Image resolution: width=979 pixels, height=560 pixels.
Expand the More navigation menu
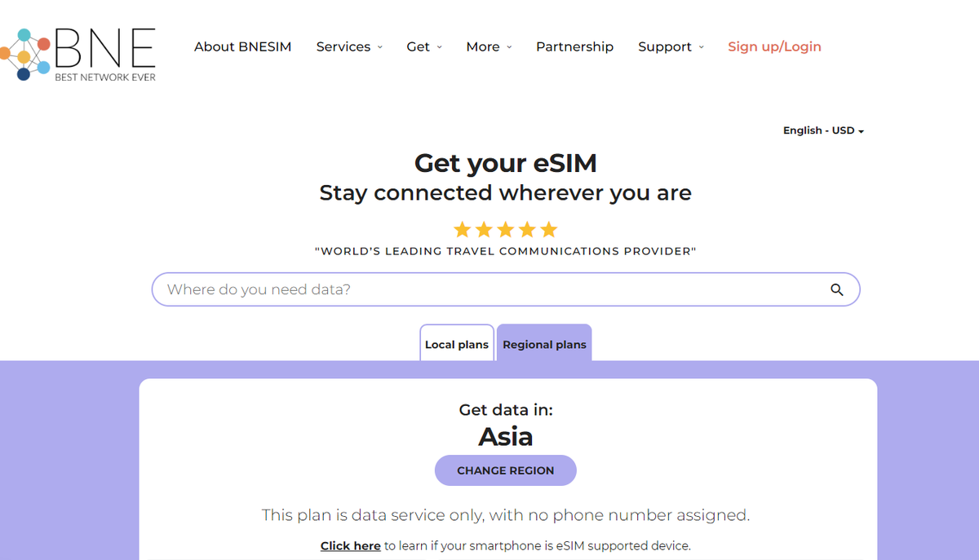489,46
